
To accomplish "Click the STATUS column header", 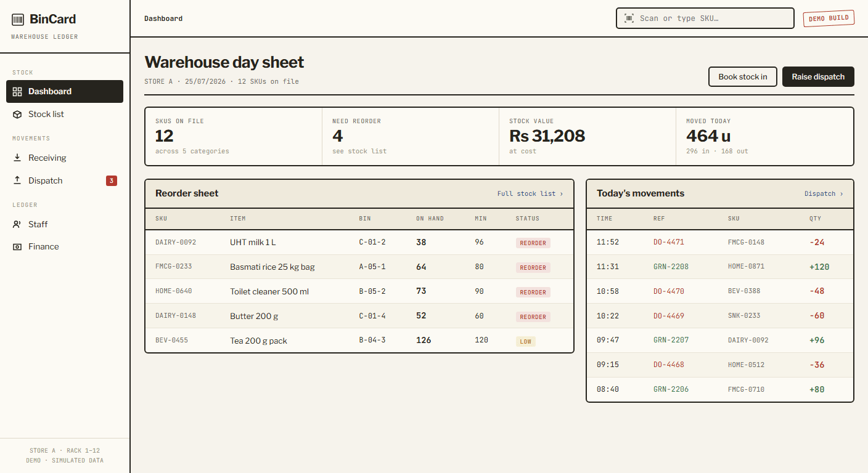I will pyautogui.click(x=528, y=219).
